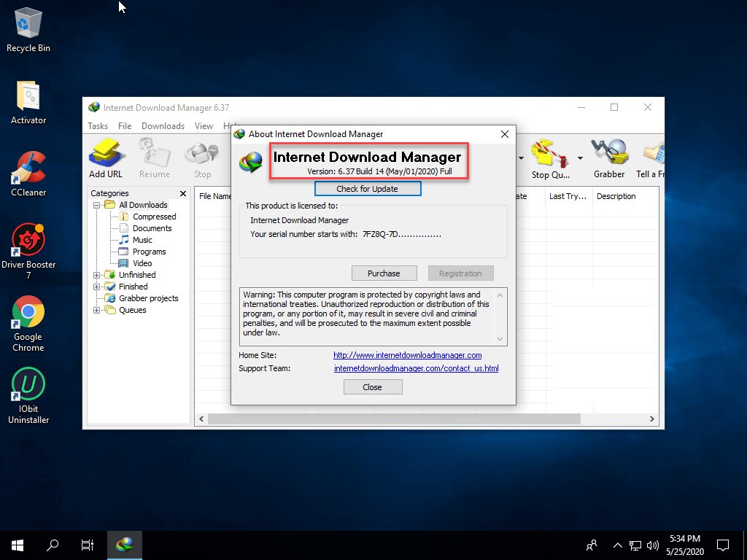Image resolution: width=747 pixels, height=560 pixels.
Task: Select the Grabber projects tree item
Action: (148, 298)
